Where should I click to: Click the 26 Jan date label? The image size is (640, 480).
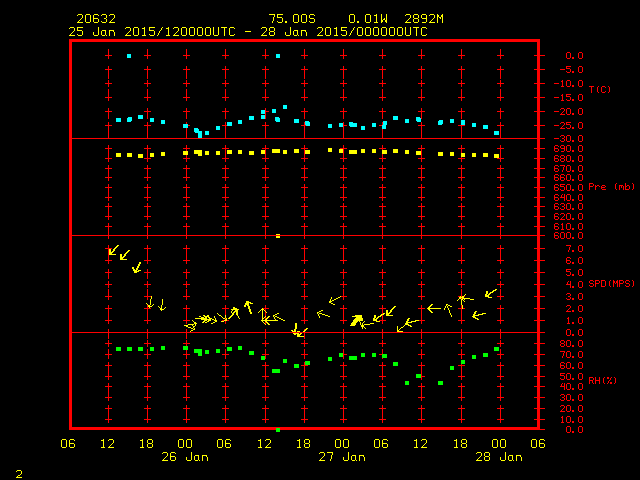[185, 457]
